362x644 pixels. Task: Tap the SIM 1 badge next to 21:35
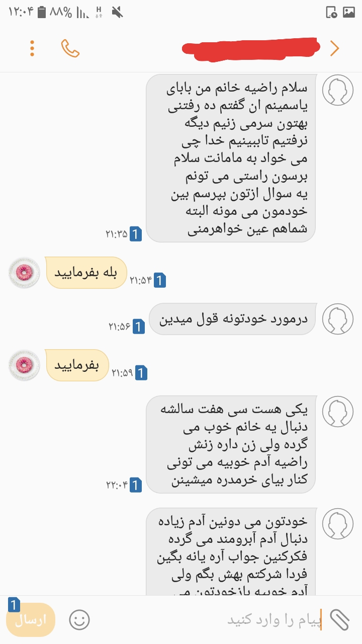coord(136,234)
